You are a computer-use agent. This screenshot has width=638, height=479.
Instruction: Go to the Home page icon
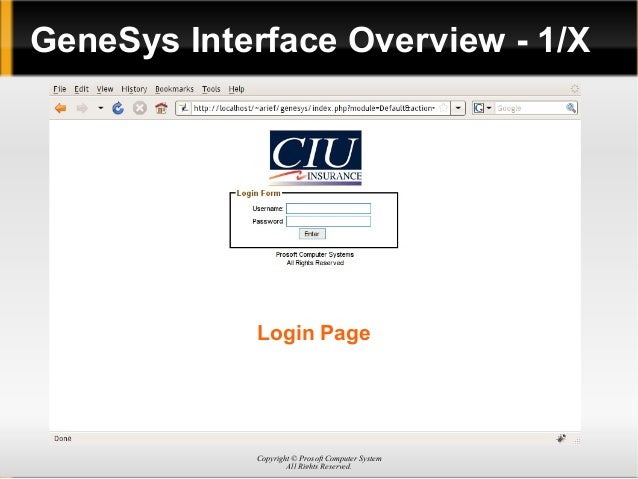point(161,108)
